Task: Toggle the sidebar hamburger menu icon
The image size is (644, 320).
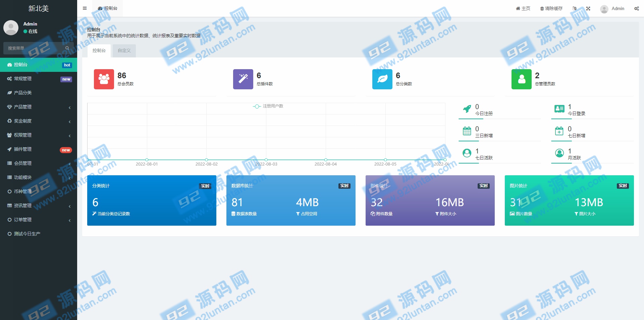Action: pyautogui.click(x=85, y=8)
